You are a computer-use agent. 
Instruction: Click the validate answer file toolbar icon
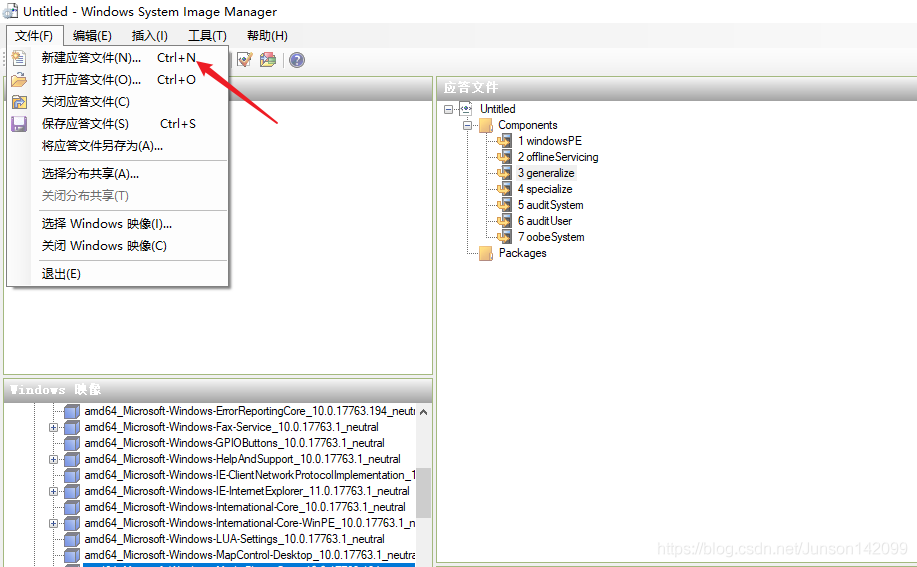pyautogui.click(x=244, y=60)
